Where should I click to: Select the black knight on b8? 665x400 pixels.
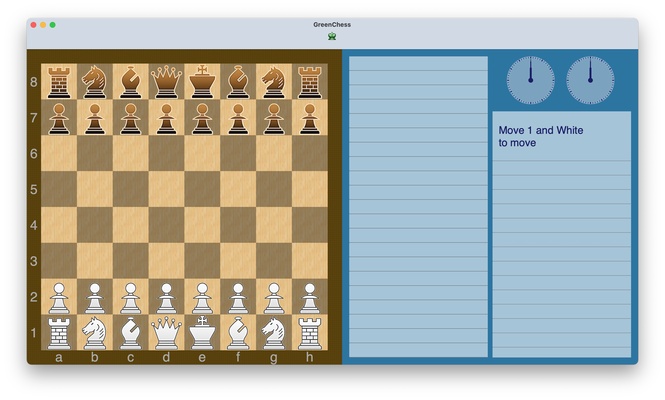pyautogui.click(x=95, y=82)
